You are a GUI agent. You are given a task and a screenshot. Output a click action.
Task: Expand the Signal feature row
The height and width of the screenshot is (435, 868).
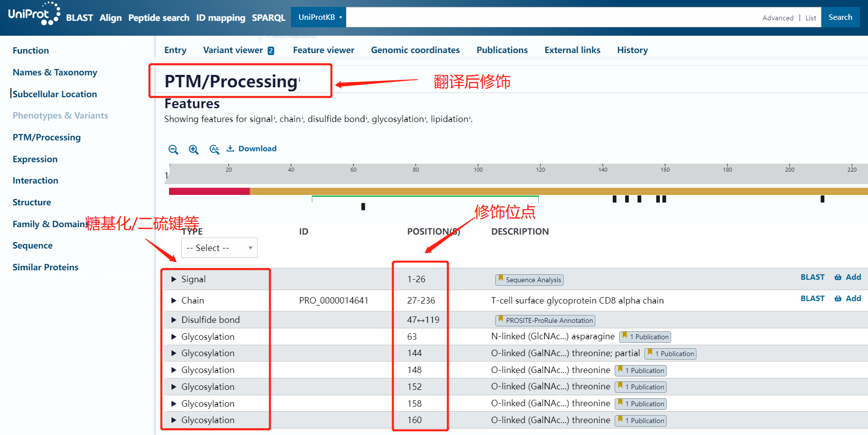click(174, 279)
